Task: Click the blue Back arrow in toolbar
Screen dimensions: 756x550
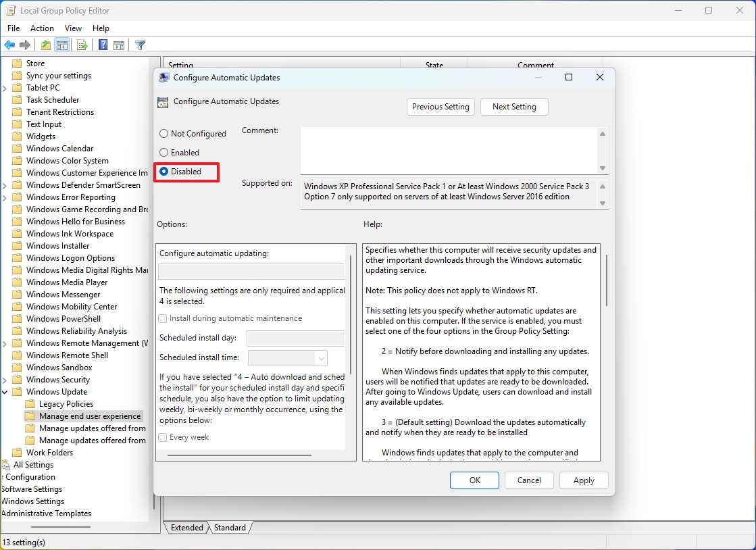Action: (9, 45)
